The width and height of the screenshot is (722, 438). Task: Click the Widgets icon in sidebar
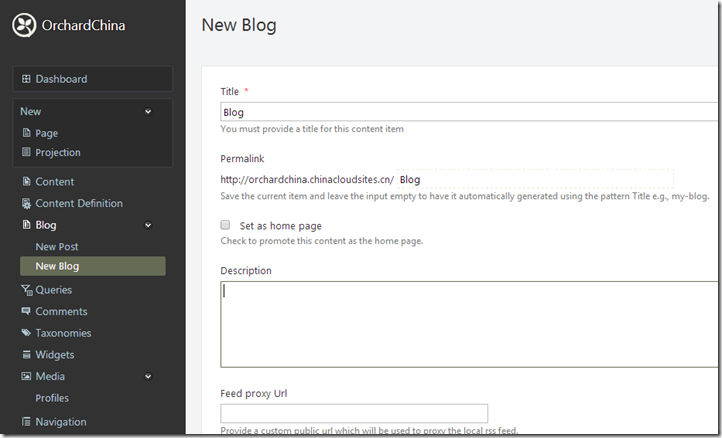click(x=26, y=355)
